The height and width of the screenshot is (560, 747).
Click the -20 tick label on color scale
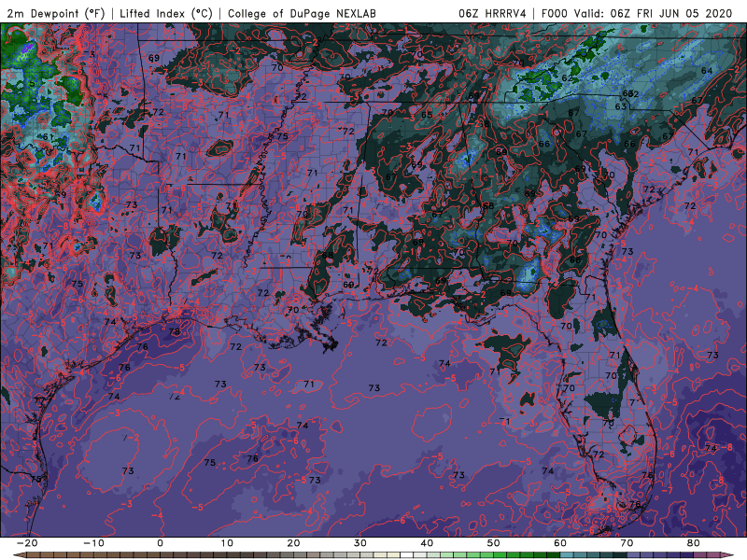pyautogui.click(x=27, y=543)
